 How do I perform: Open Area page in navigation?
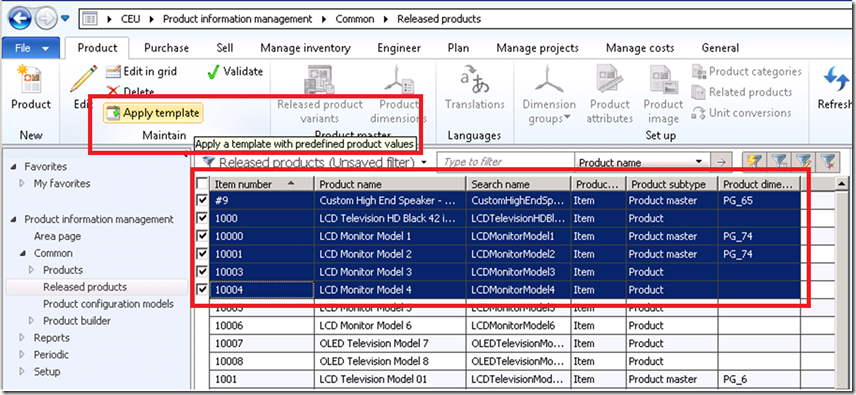57,236
